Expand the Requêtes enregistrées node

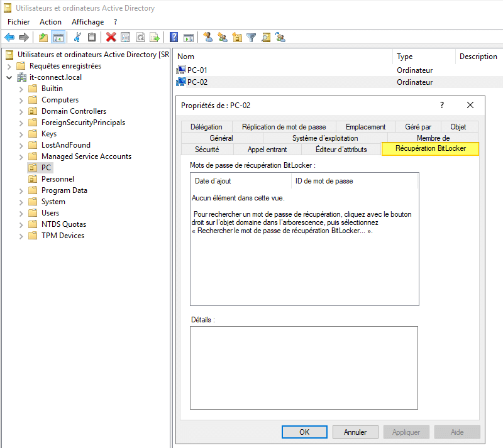pyautogui.click(x=9, y=66)
